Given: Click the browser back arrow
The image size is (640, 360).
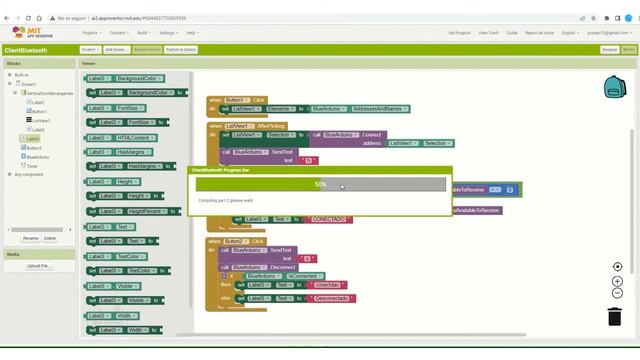Looking at the screenshot, I should pyautogui.click(x=7, y=18).
